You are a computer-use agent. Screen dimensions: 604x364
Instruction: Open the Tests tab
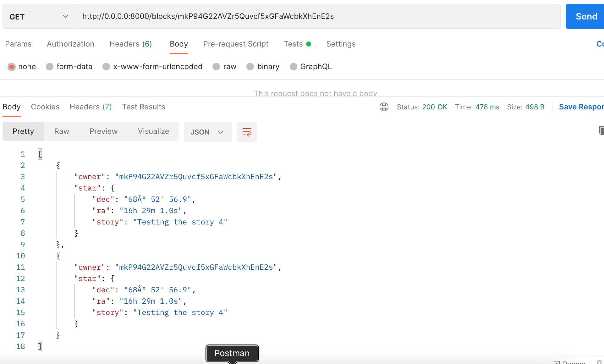pos(297,44)
